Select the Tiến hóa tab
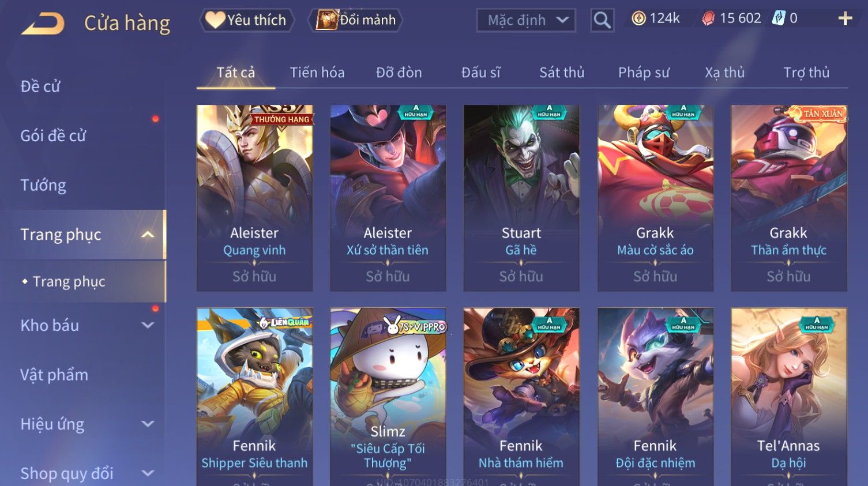This screenshot has width=868, height=486. pyautogui.click(x=317, y=72)
